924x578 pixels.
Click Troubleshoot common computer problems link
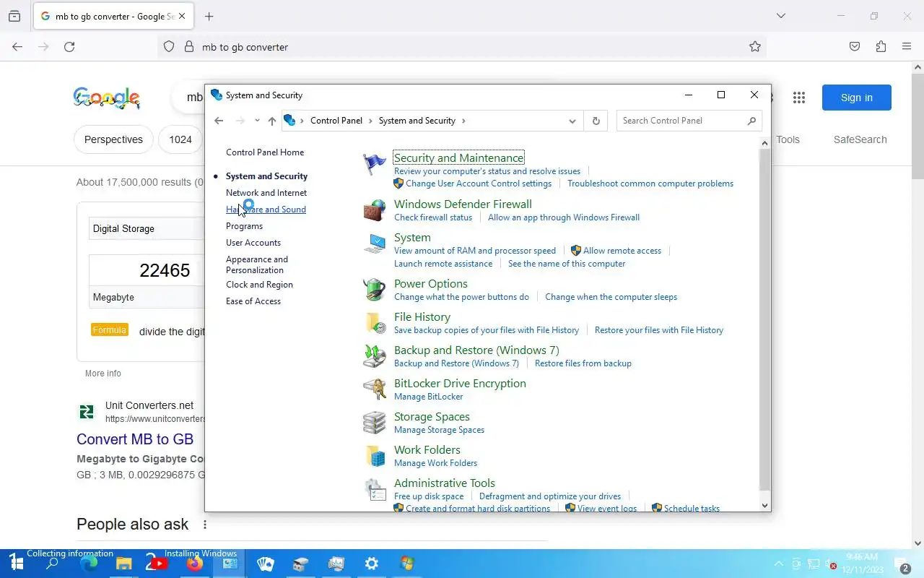click(x=650, y=184)
